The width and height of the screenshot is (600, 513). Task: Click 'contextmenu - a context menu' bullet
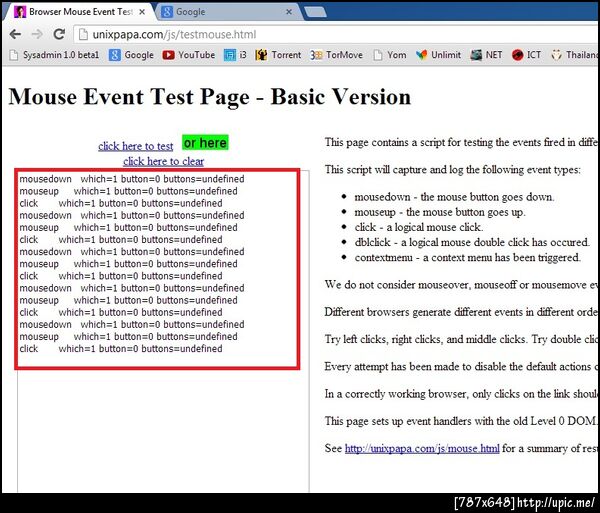point(467,257)
